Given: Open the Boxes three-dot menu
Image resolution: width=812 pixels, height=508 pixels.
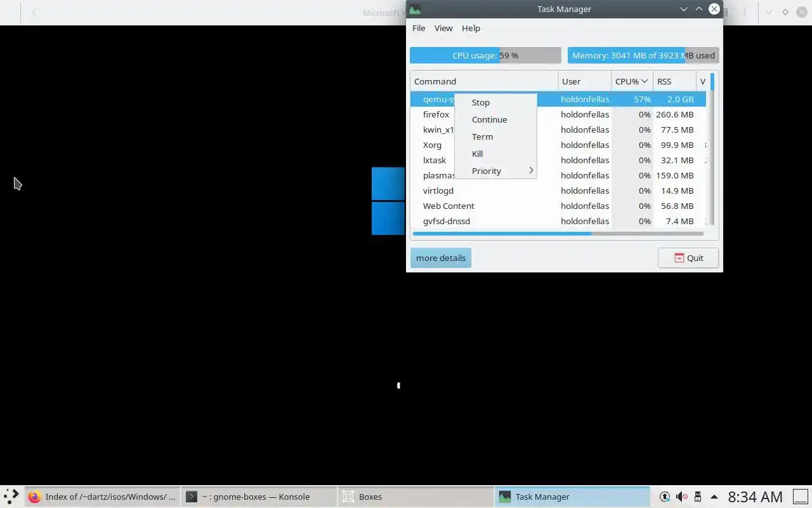Looking at the screenshot, I should 744,12.
